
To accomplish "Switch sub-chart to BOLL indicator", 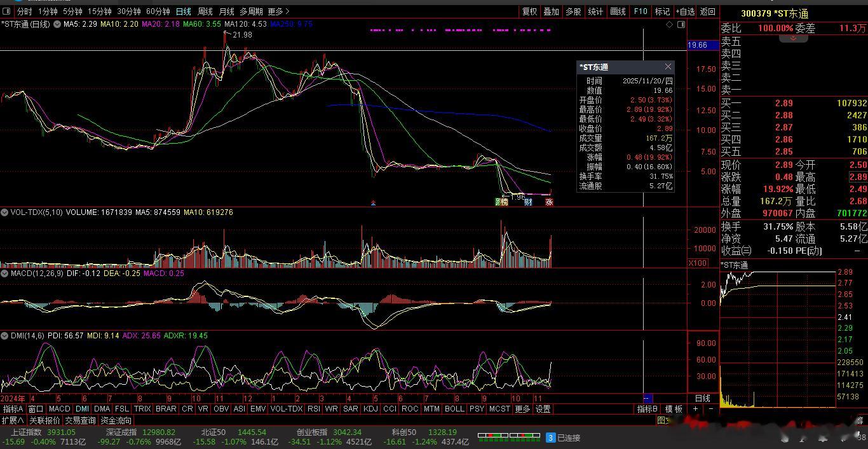I will click(x=454, y=409).
